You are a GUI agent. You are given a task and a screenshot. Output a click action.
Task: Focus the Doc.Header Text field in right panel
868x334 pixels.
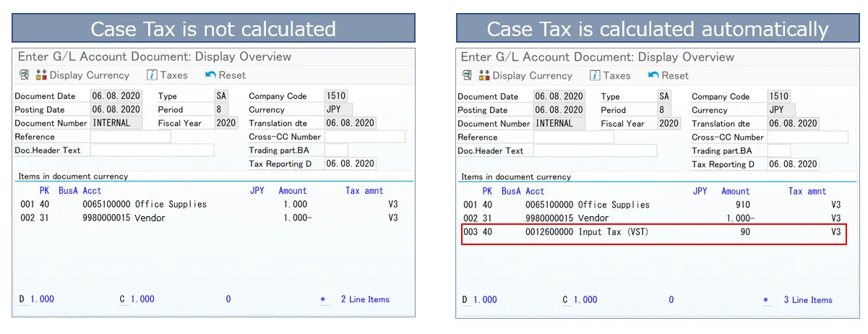click(x=594, y=150)
